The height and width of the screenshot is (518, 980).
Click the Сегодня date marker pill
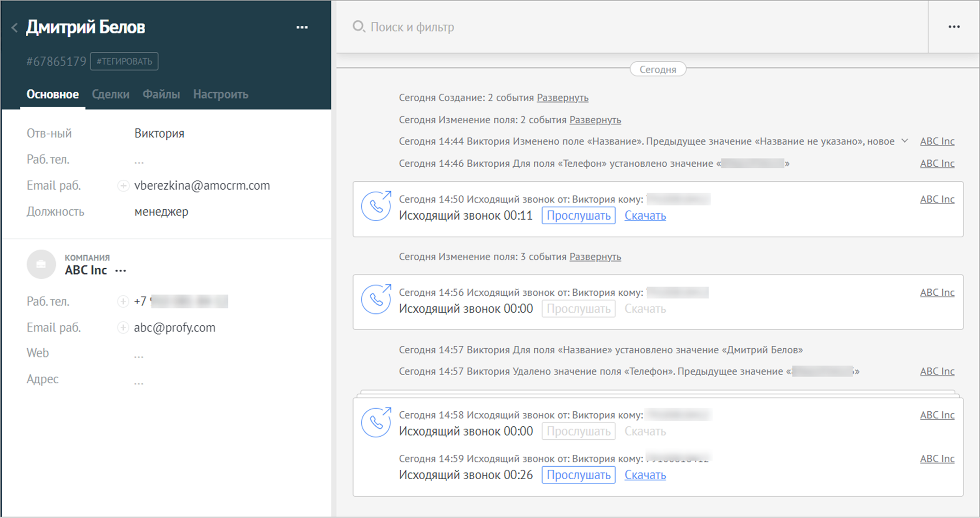point(657,69)
